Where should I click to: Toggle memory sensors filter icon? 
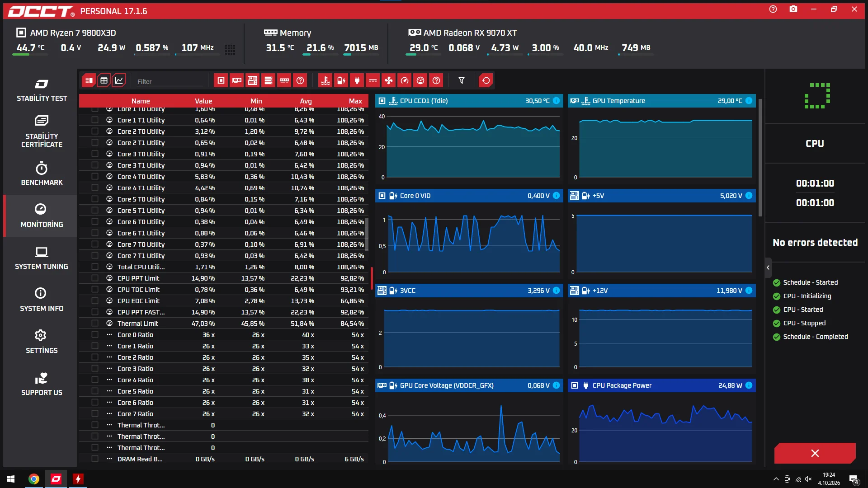pyautogui.click(x=284, y=80)
